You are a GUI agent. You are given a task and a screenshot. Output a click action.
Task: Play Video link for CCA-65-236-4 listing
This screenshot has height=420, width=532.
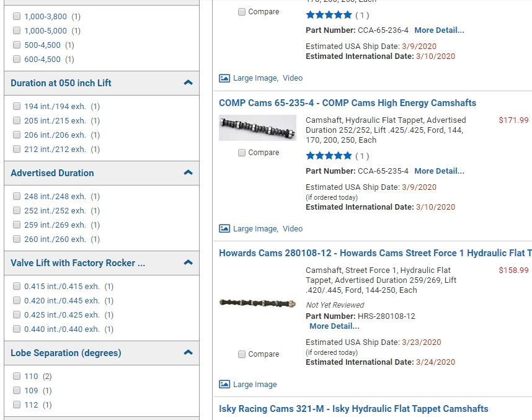pyautogui.click(x=293, y=78)
